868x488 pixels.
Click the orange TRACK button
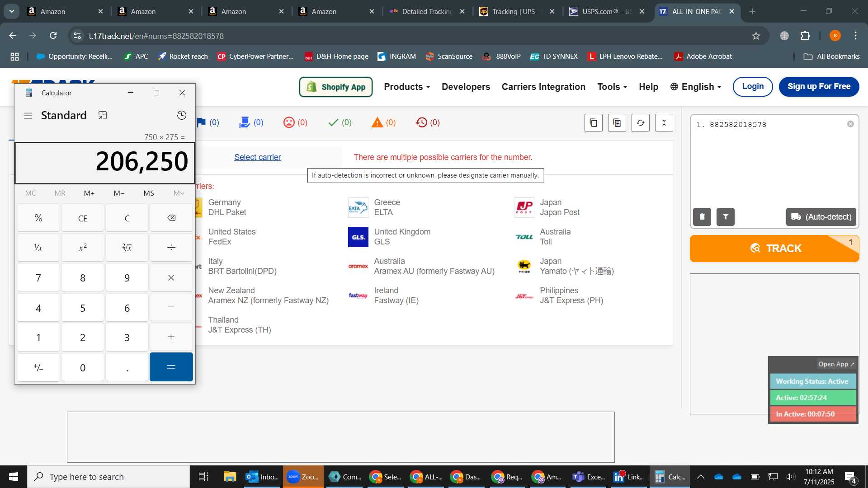click(x=774, y=249)
